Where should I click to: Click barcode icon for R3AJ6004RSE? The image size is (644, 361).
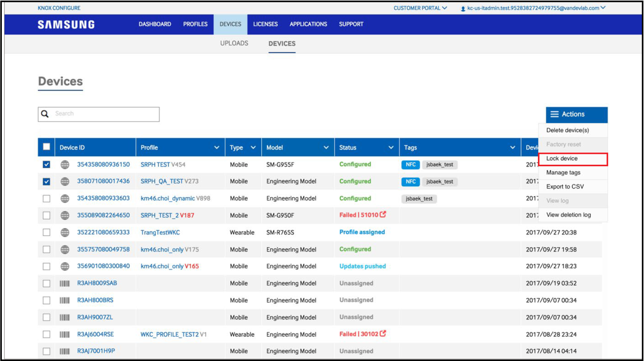pos(65,335)
